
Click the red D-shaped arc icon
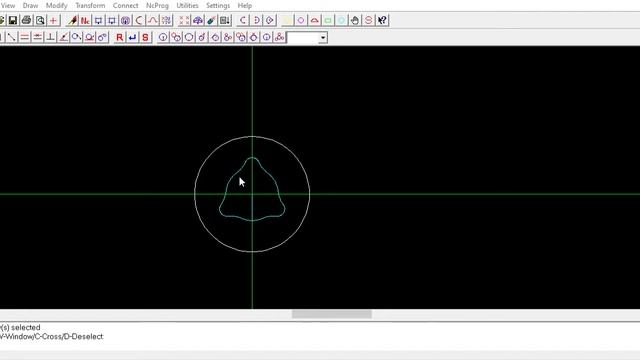point(256,20)
